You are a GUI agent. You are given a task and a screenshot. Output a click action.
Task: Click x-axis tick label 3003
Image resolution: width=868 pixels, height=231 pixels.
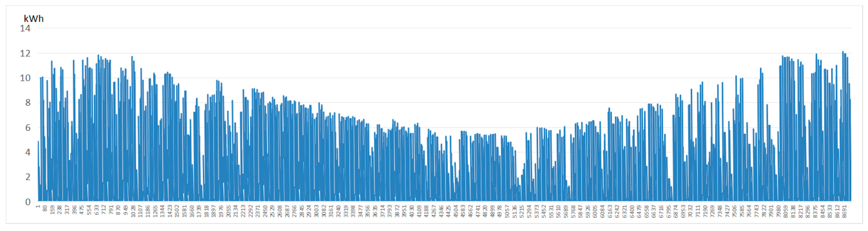[317, 211]
